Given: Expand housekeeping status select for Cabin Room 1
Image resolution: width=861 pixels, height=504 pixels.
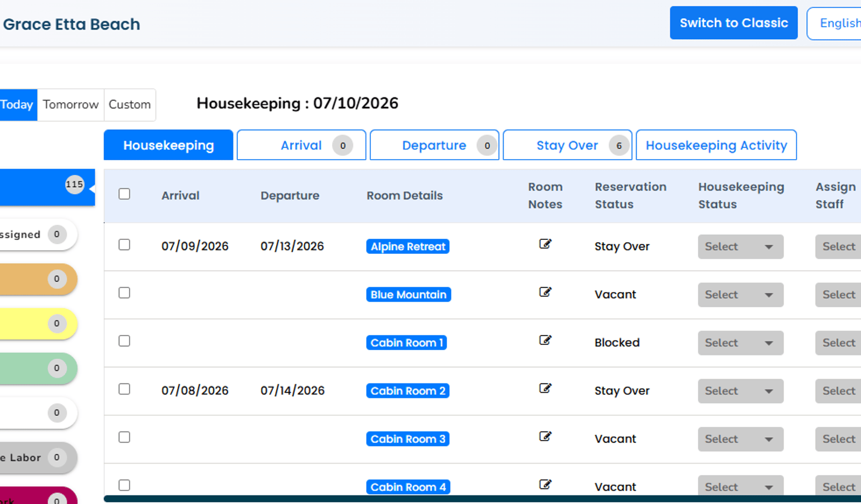Looking at the screenshot, I should [x=740, y=343].
